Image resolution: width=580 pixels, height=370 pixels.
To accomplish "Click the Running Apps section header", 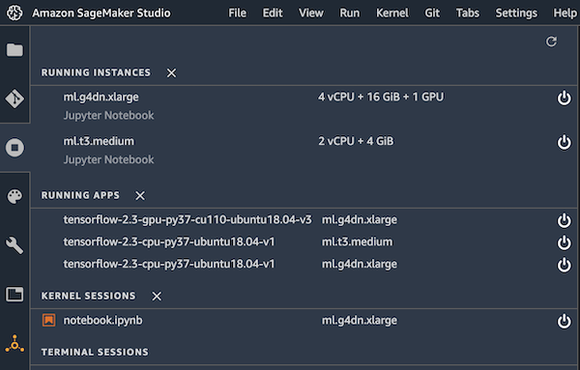I will [80, 195].
